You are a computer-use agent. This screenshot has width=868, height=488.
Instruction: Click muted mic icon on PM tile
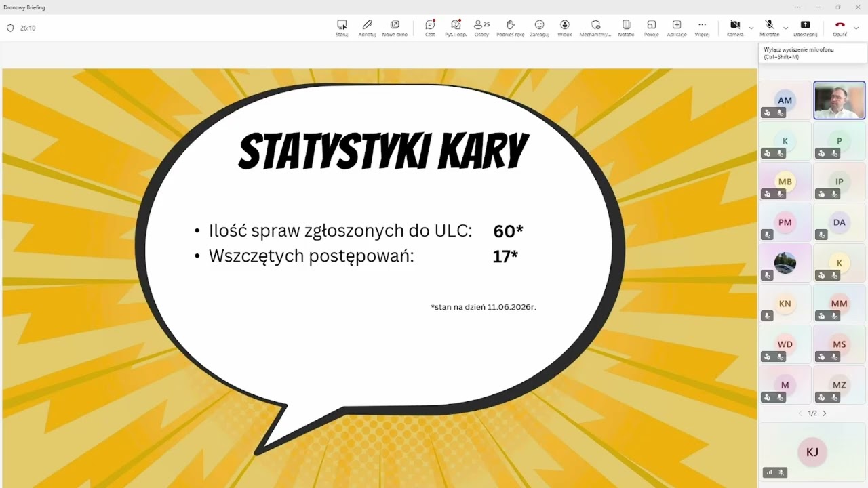(767, 235)
